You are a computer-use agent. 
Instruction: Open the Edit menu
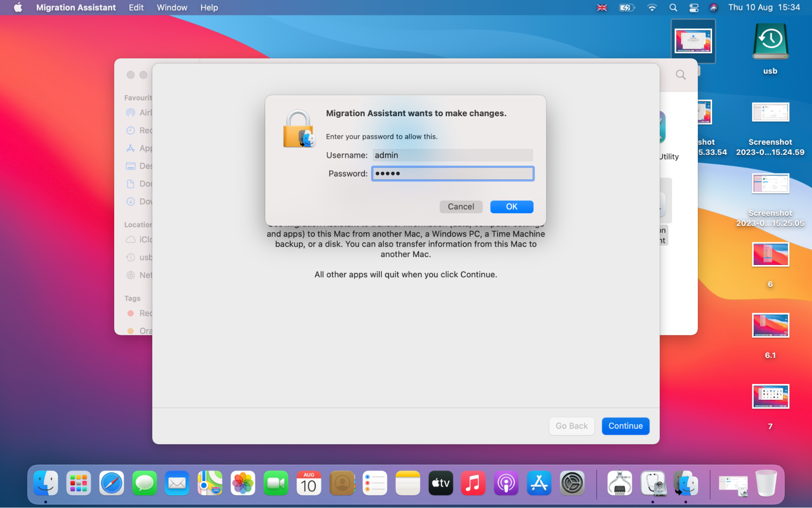tap(136, 7)
